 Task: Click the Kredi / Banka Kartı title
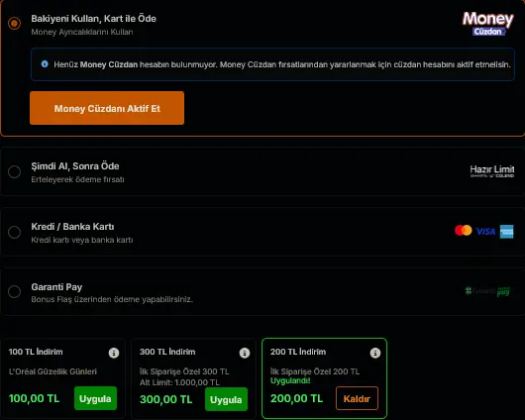click(72, 227)
